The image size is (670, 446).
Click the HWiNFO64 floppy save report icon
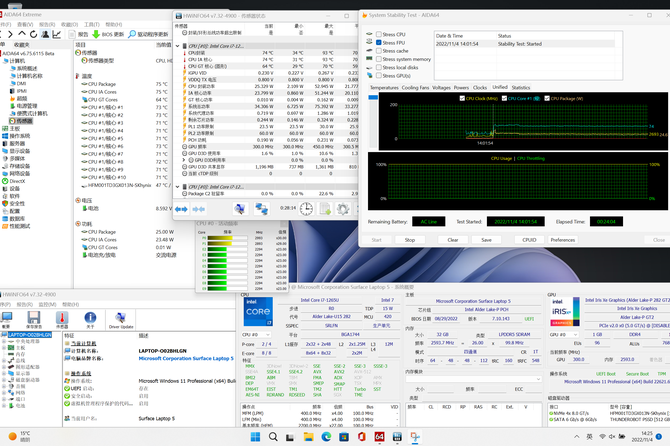(34, 317)
